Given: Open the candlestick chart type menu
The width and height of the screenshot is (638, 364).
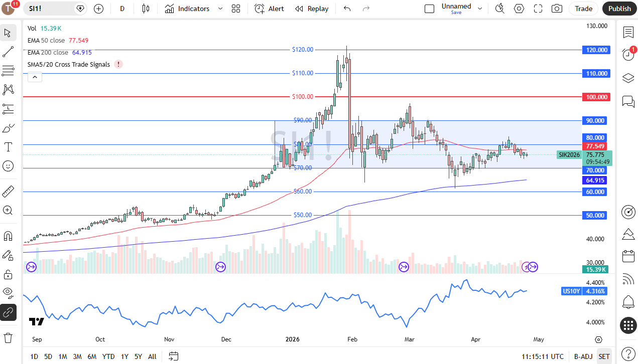Looking at the screenshot, I should coord(146,9).
